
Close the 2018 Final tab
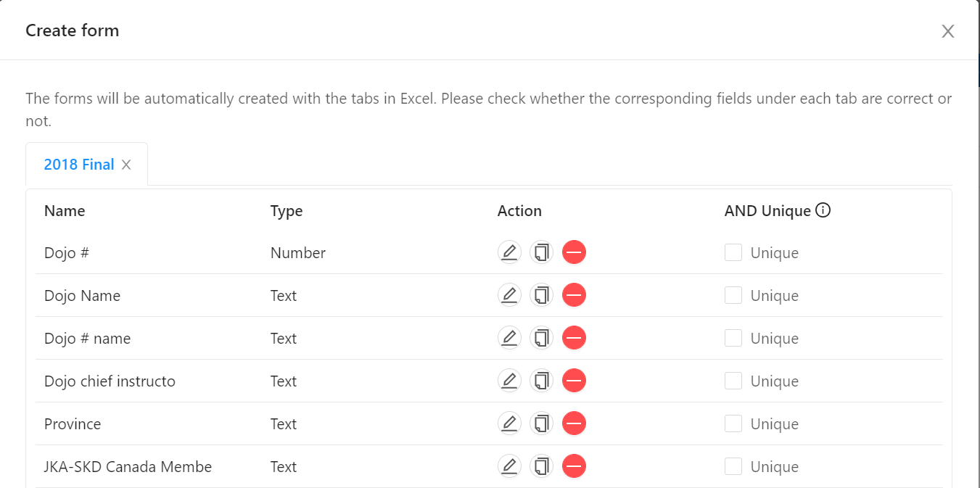click(x=126, y=165)
